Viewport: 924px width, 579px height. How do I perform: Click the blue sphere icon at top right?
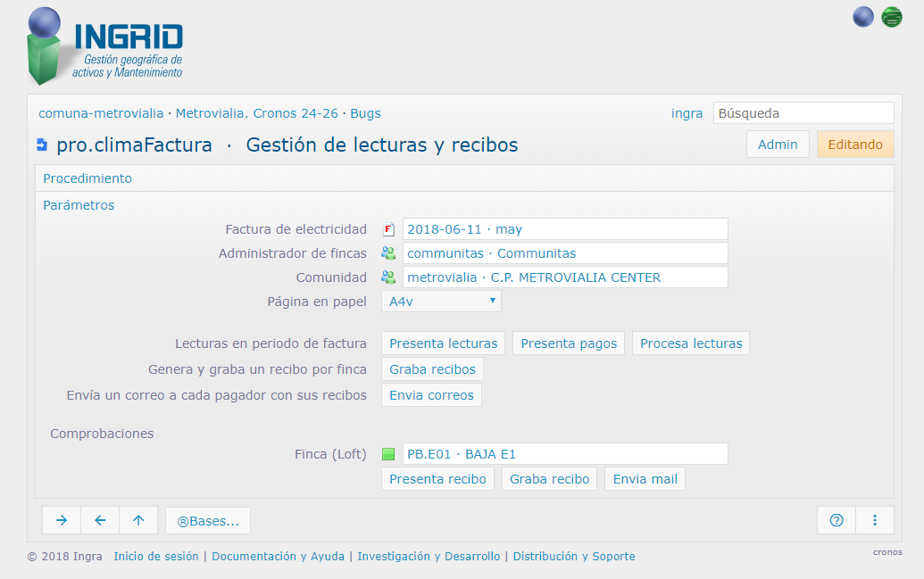[x=863, y=17]
